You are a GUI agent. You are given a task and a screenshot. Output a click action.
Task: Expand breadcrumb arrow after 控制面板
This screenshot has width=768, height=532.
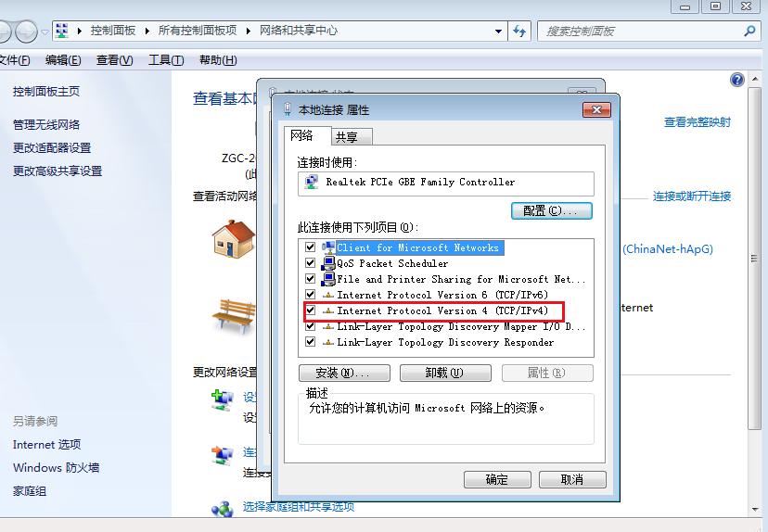point(147,31)
